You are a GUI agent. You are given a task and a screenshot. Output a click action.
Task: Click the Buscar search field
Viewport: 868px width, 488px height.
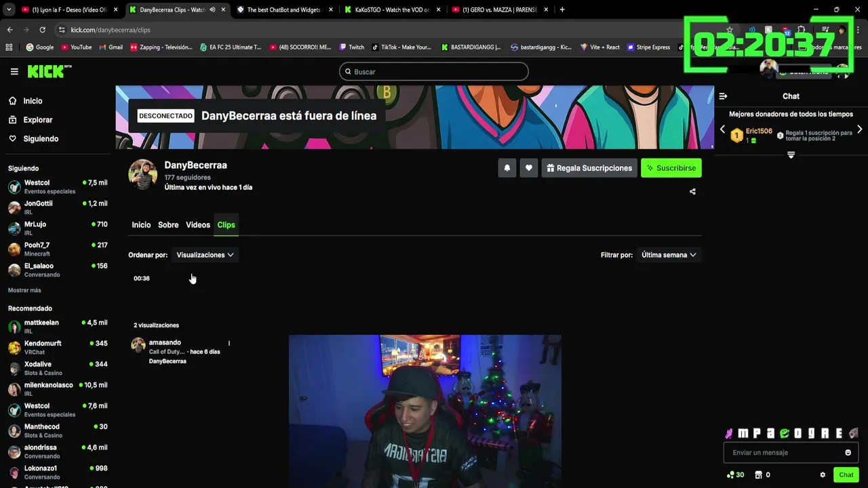[434, 71]
